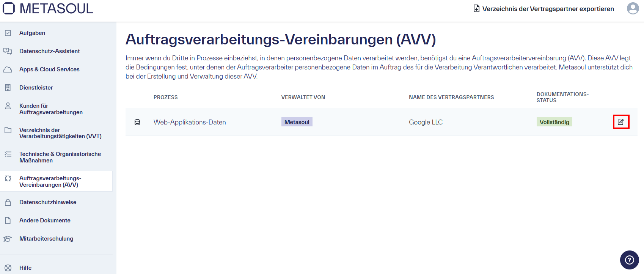The width and height of the screenshot is (644, 274).
Task: Click Verzeichnis der Vertragspartner exportieren
Action: (548, 9)
